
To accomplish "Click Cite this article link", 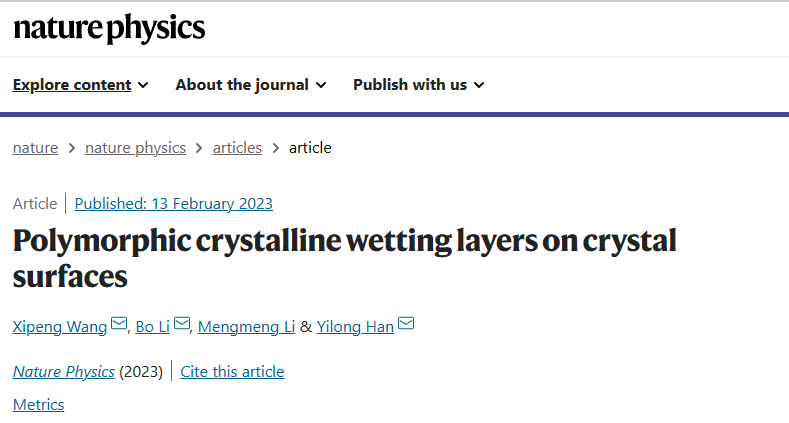I will tap(232, 372).
